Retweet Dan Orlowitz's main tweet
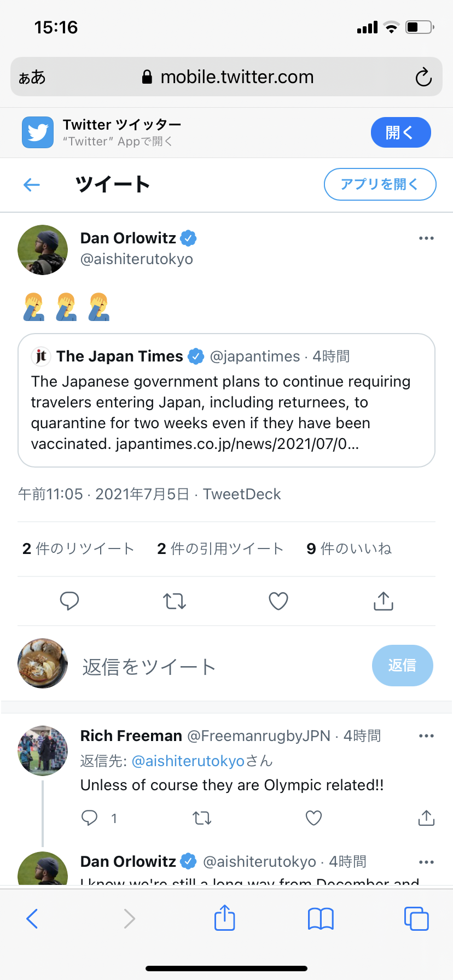The image size is (453, 980). [x=175, y=601]
